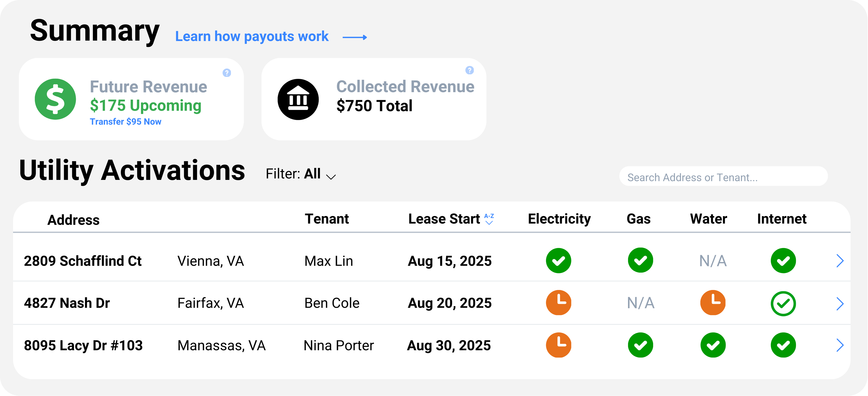Click tenant name Nina Porter
This screenshot has width=868, height=396.
339,345
